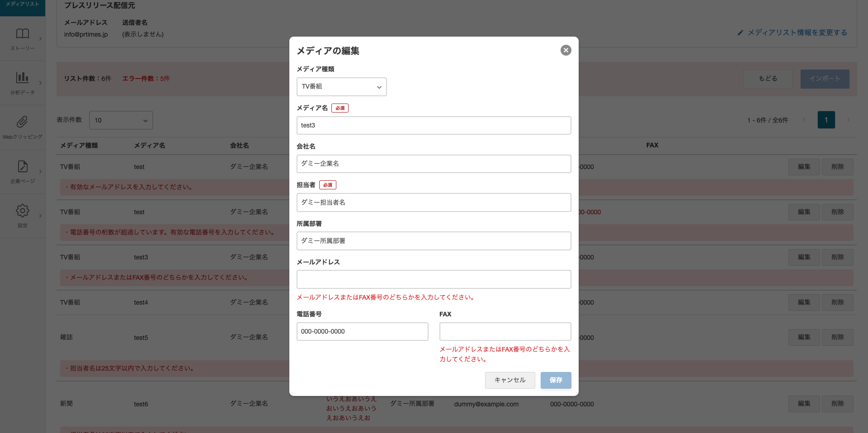This screenshot has height=433, width=868.
Task: Open the メディア種類 dropdown showing TV番組
Action: (341, 87)
